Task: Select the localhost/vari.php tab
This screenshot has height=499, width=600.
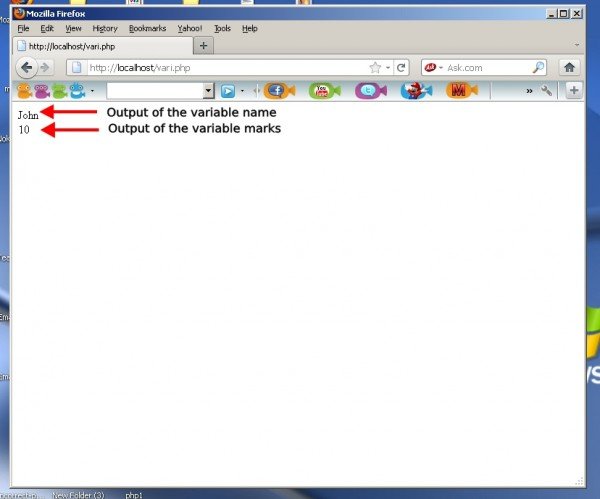Action: 100,46
